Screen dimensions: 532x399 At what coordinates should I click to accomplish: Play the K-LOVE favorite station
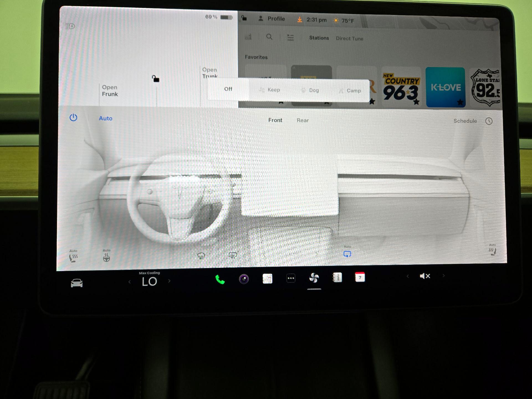pyautogui.click(x=445, y=86)
